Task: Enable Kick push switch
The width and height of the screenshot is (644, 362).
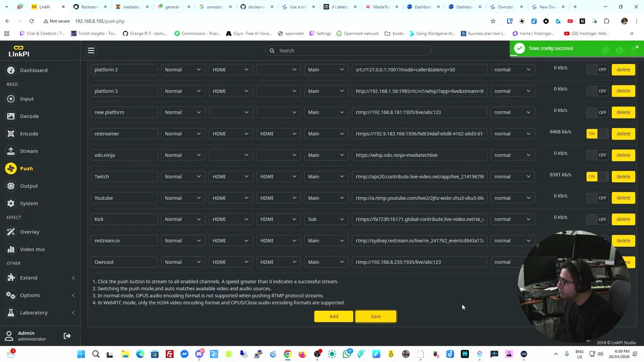Action: click(597, 219)
